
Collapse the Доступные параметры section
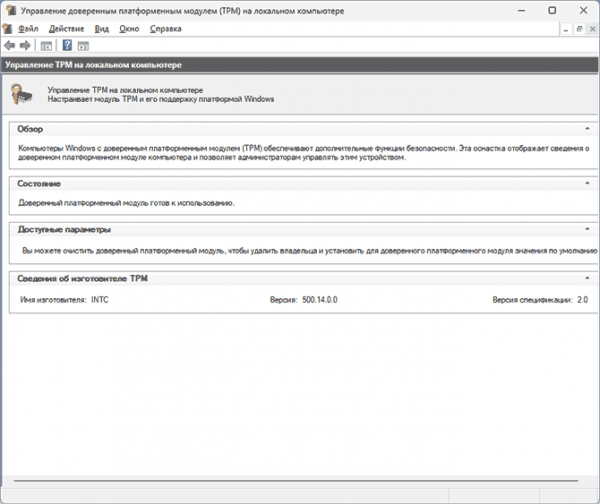click(587, 229)
